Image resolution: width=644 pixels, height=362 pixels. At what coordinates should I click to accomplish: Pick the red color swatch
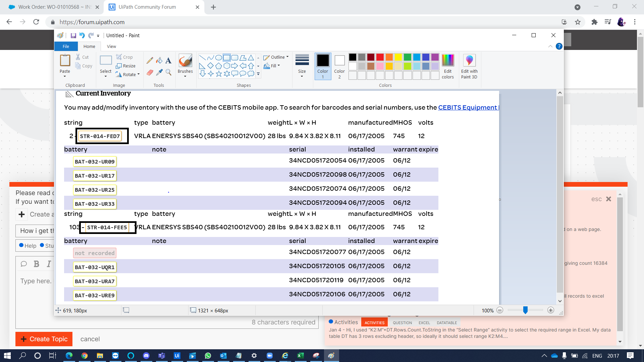pyautogui.click(x=380, y=57)
